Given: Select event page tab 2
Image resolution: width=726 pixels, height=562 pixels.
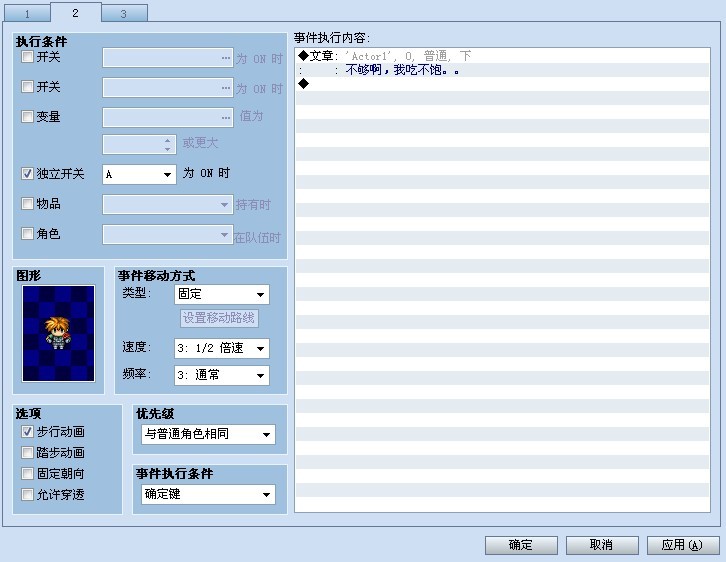Looking at the screenshot, I should point(75,12).
